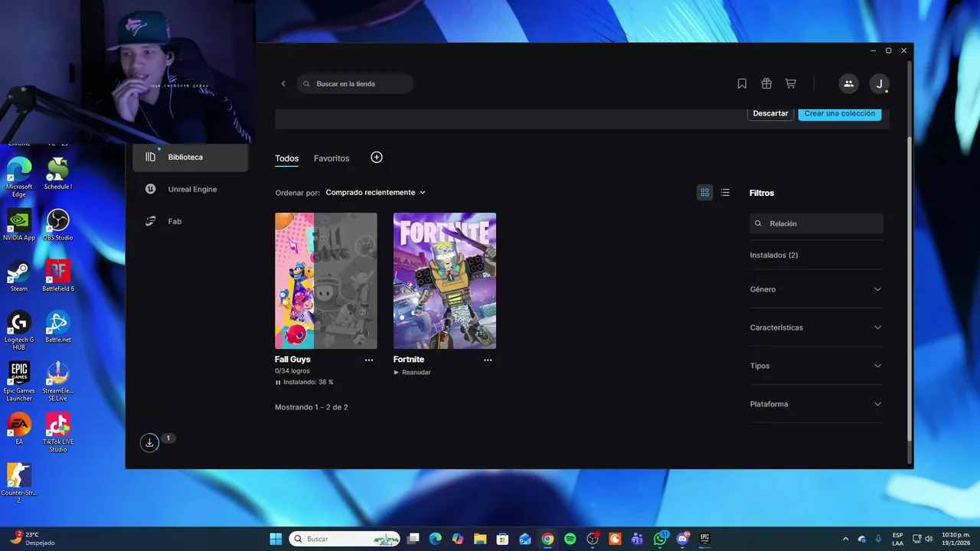The image size is (980, 551).
Task: Open Unreal Engine in the sidebar
Action: (190, 189)
